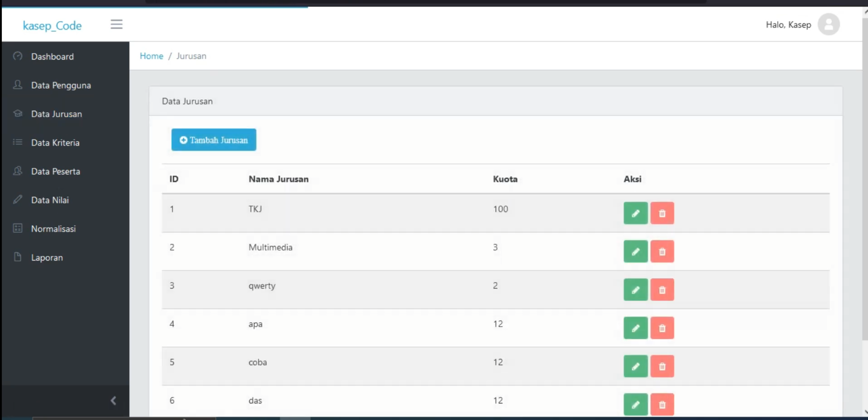
Task: Select Data Jurusan in sidebar
Action: point(65,114)
